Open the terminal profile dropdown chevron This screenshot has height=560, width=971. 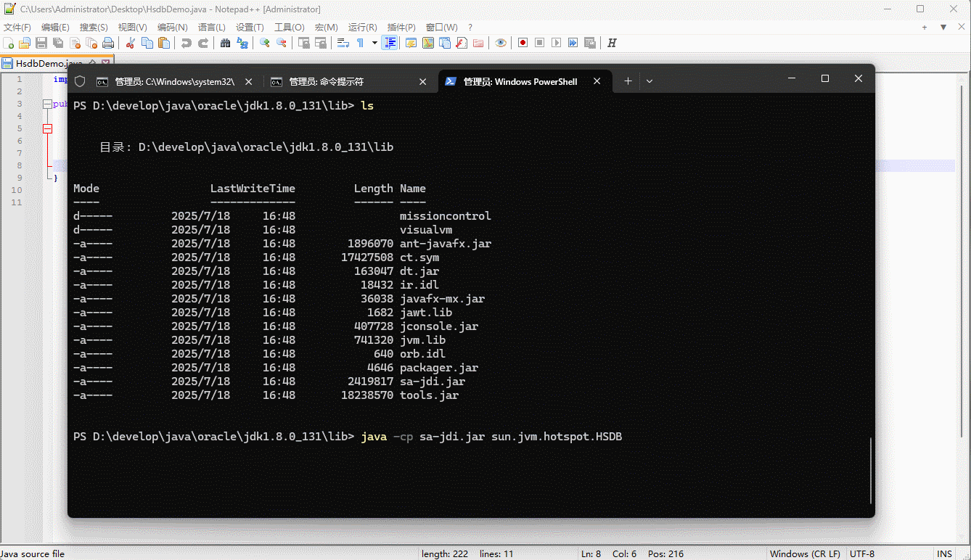point(650,81)
